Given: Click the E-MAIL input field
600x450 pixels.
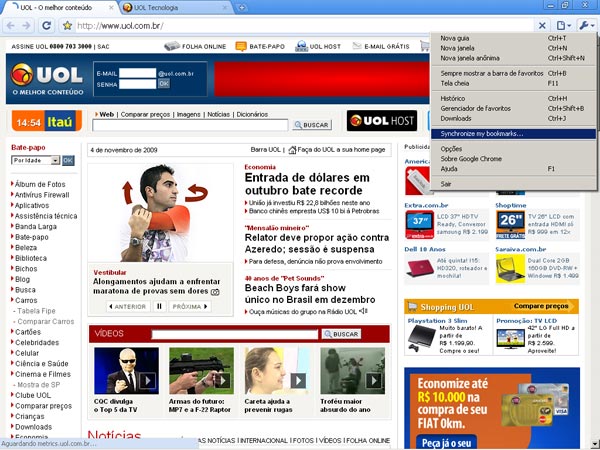Looking at the screenshot, I should [x=137, y=73].
